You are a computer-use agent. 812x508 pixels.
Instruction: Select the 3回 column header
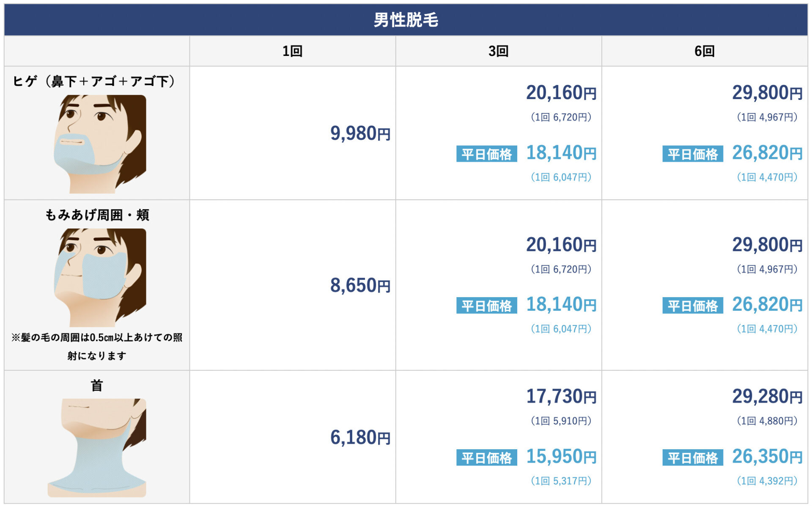pyautogui.click(x=498, y=51)
